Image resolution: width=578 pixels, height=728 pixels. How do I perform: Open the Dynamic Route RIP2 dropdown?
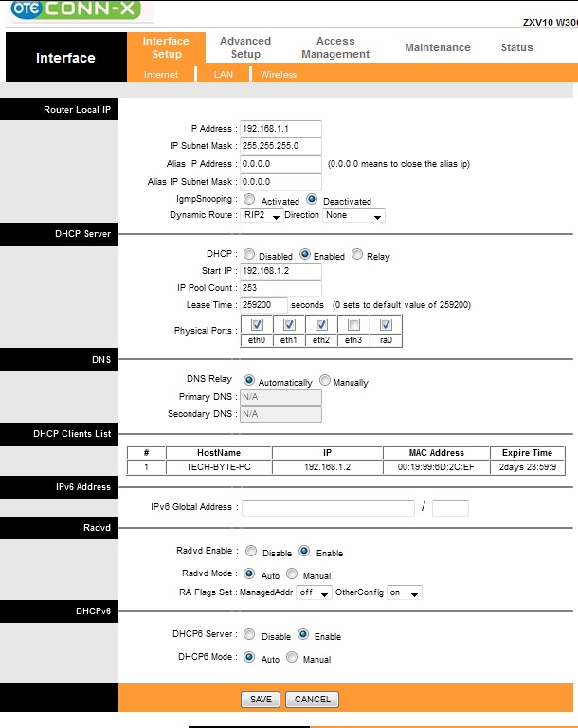(262, 215)
